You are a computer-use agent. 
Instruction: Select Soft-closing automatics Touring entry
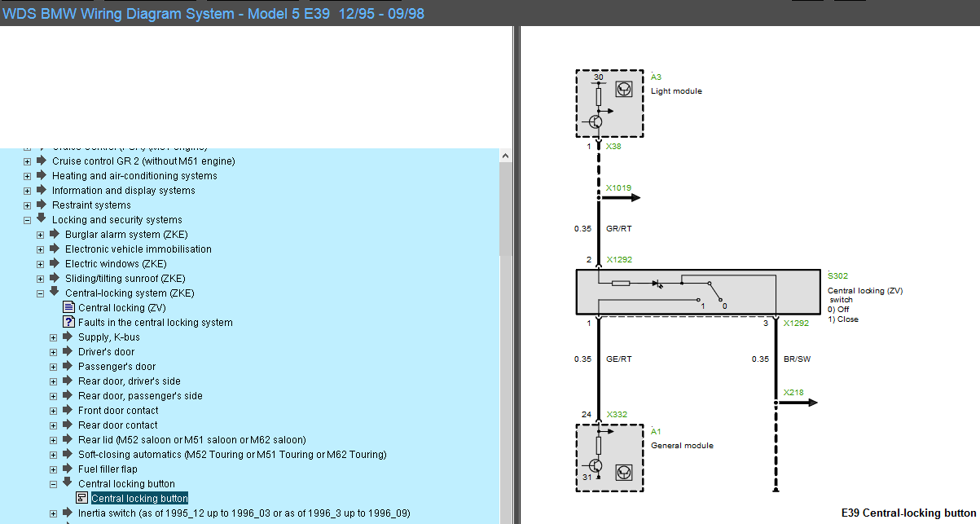(232, 455)
